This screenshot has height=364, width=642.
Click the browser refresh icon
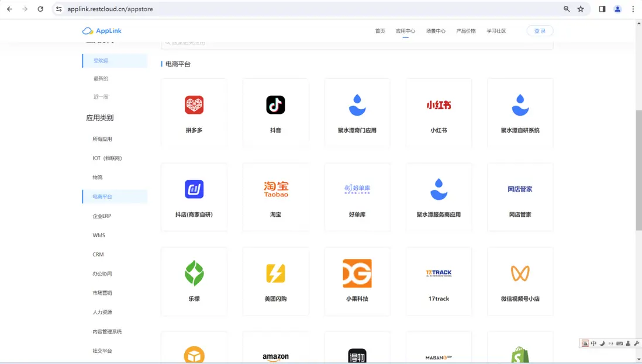(39, 9)
